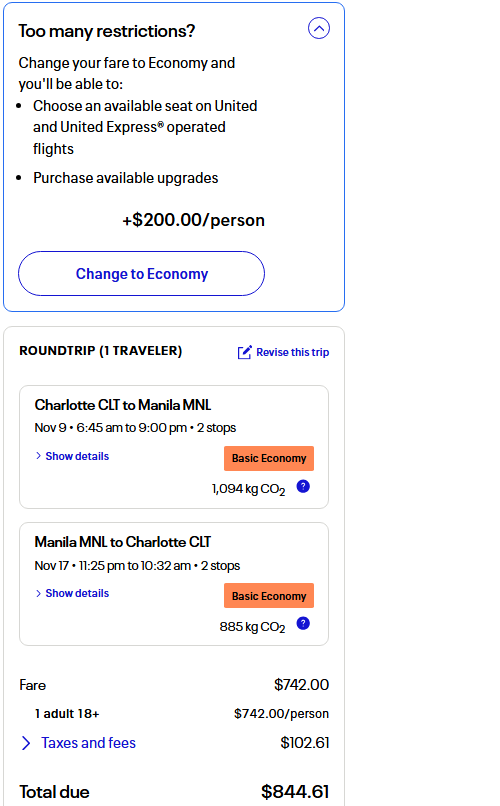Image resolution: width=500 pixels, height=806 pixels.
Task: Open CO2 help icon for 1,094 kg
Action: 303,486
